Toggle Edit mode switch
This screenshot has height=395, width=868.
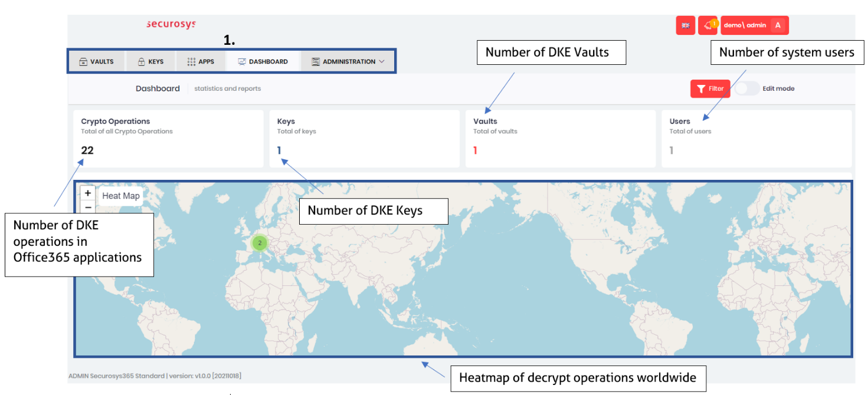click(x=746, y=88)
